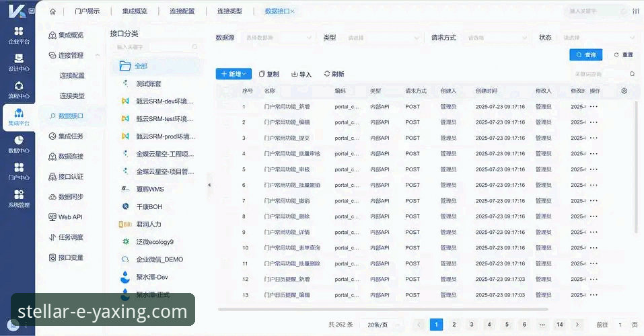This screenshot has height=336, width=644.
Task: Switch to 集成概览 tab
Action: pos(135,11)
